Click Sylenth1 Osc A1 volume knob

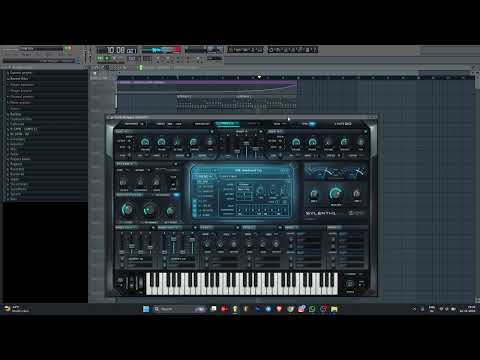click(x=144, y=143)
